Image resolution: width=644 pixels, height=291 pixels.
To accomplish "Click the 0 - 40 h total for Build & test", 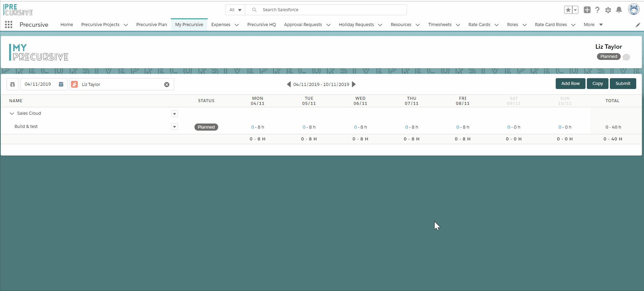I will point(613,127).
